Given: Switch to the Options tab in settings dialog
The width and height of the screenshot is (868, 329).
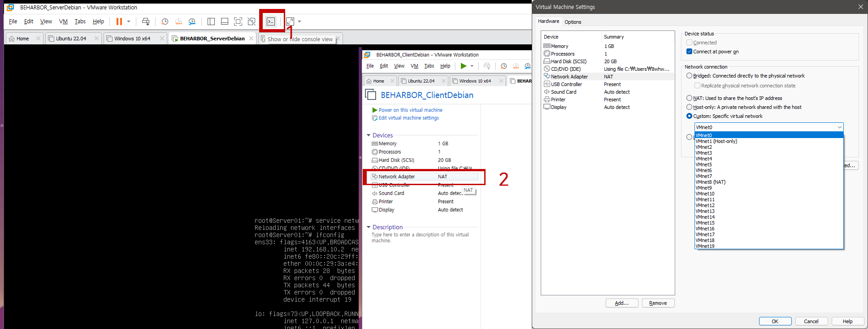Looking at the screenshot, I should coord(573,22).
